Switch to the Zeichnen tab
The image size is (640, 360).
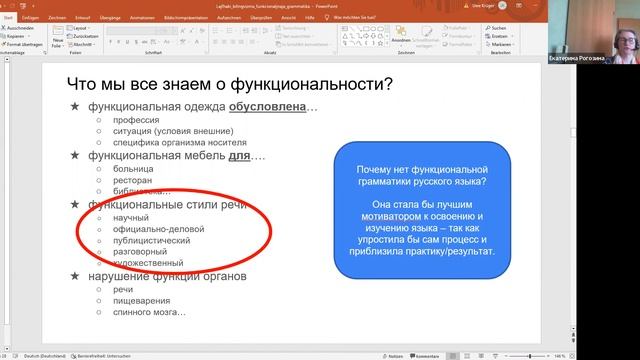click(x=57, y=18)
